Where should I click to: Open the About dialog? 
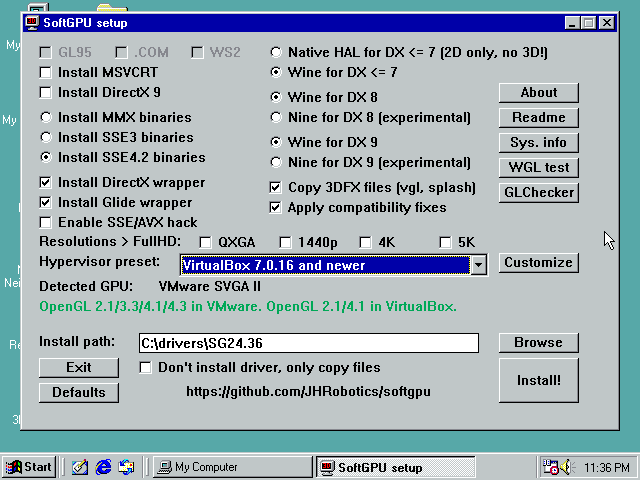coord(539,93)
